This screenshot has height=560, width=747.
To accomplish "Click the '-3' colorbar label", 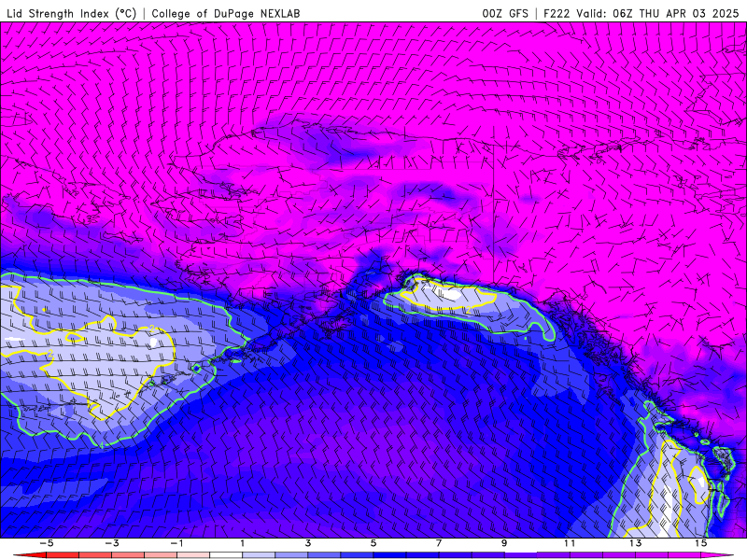I will point(111,543).
